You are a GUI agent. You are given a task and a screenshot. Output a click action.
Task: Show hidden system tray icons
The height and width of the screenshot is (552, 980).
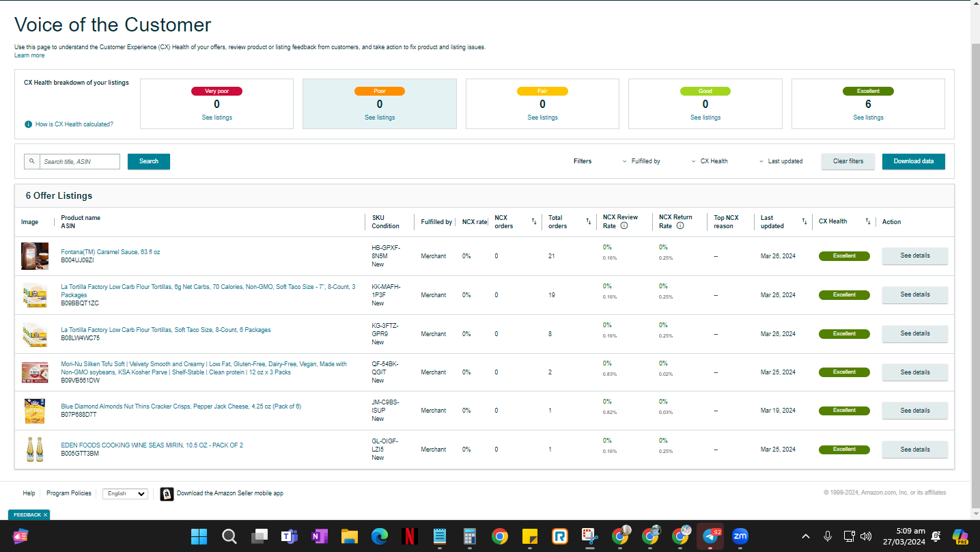[806, 536]
